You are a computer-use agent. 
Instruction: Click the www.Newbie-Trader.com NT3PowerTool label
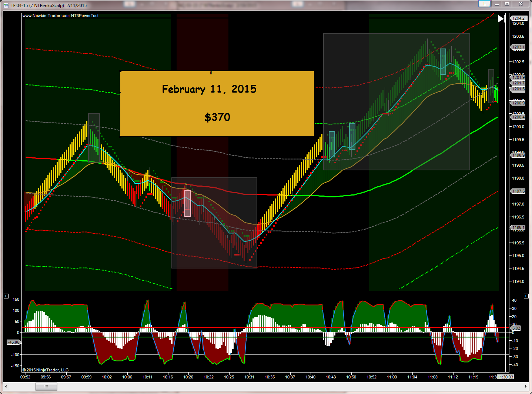pos(60,16)
